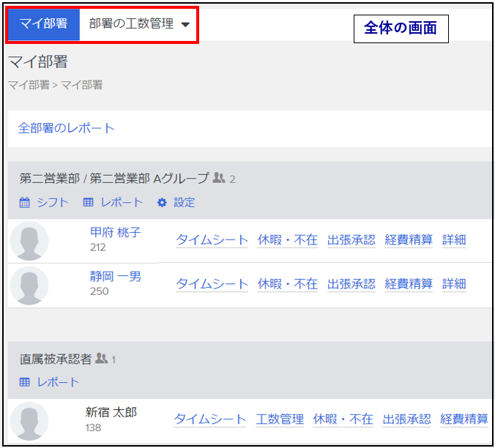
Task: Open 休暇・不在 for 甲府 桃子
Action: point(288,240)
